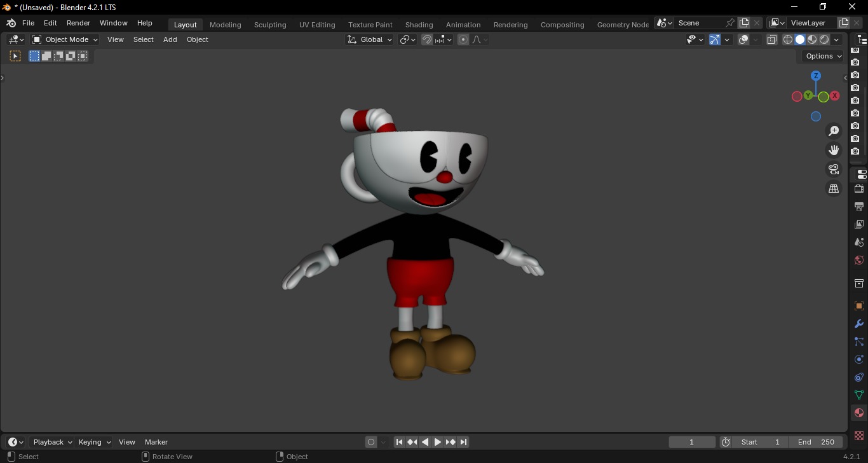The width and height of the screenshot is (868, 463).
Task: Open the Particles properties tab
Action: click(x=859, y=342)
